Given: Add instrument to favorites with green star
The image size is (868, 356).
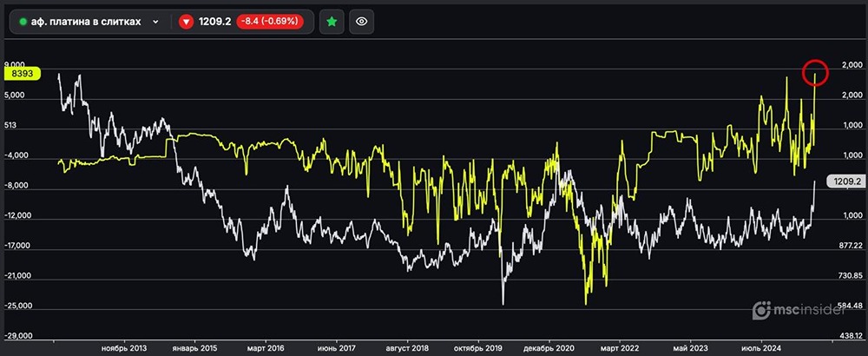Looking at the screenshot, I should click(332, 22).
